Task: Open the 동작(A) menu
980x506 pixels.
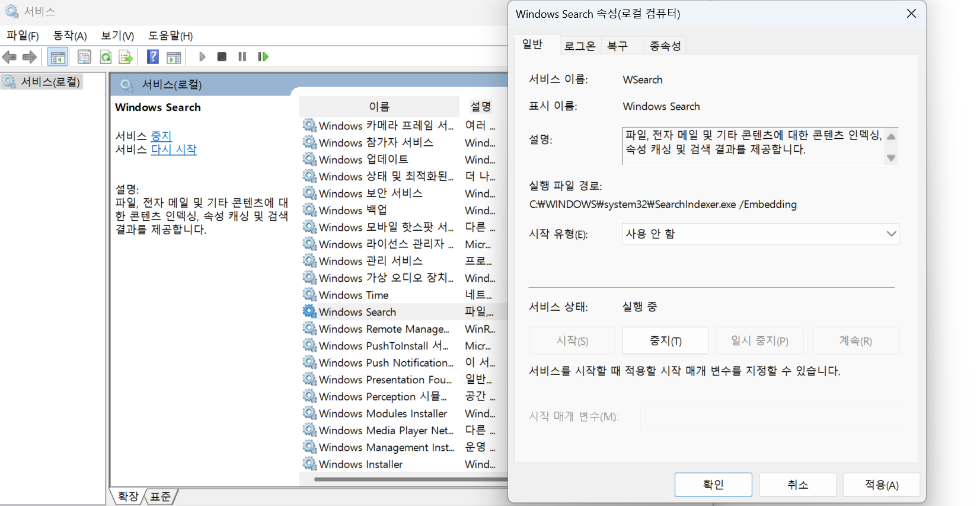Action: (x=70, y=36)
